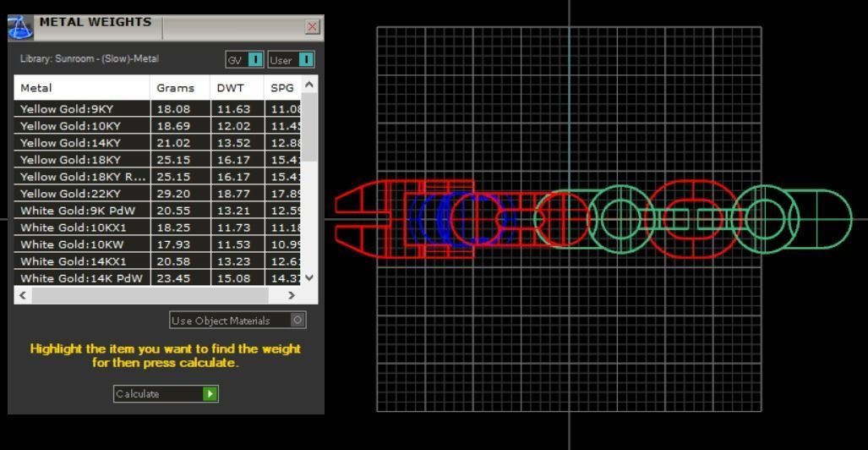Select the Yellow Gold:14KY row
This screenshot has height=450, width=868.
158,143
